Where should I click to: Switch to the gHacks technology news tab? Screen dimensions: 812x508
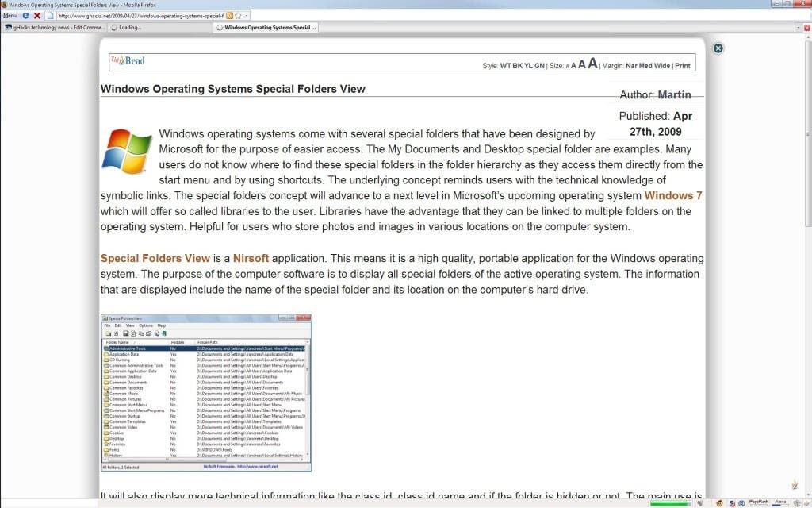55,28
